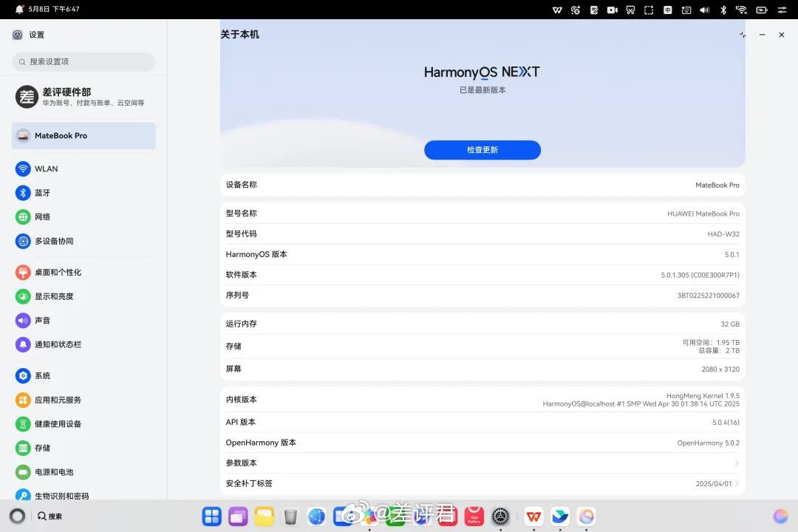Open 多设备协同 multi-device collaboration
This screenshot has width=798, height=532.
pyautogui.click(x=84, y=241)
